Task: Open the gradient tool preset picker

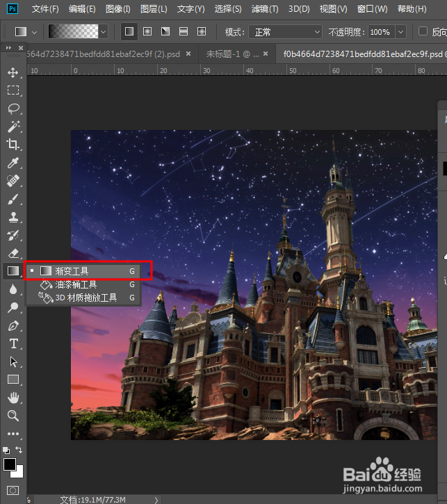Action: [26, 32]
